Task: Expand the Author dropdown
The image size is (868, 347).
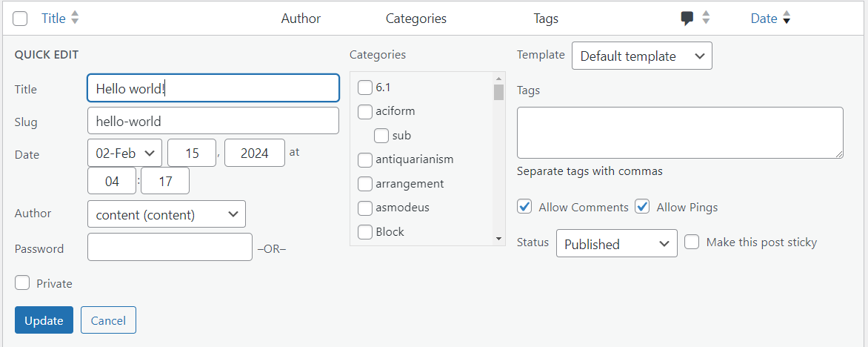Action: point(166,214)
